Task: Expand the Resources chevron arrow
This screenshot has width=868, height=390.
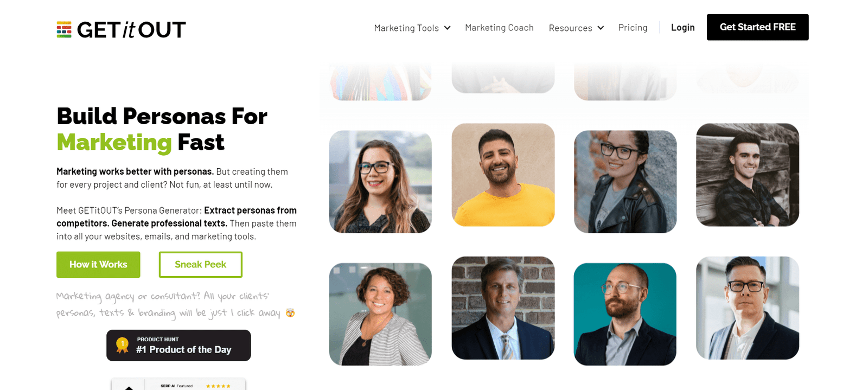Action: 601,28
